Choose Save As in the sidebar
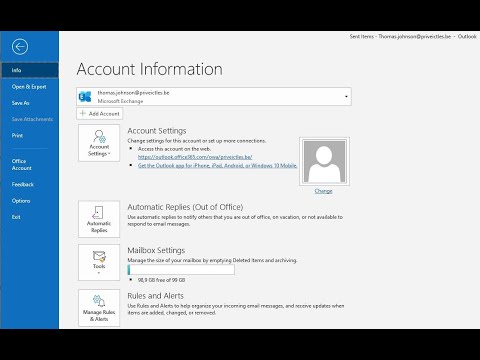480x360 pixels. point(20,103)
